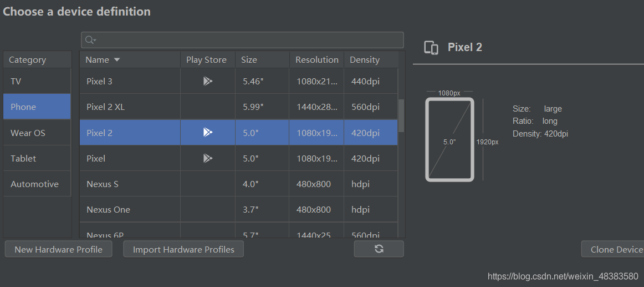
Task: Click the Density: 420dpi detail text
Action: pyautogui.click(x=540, y=134)
